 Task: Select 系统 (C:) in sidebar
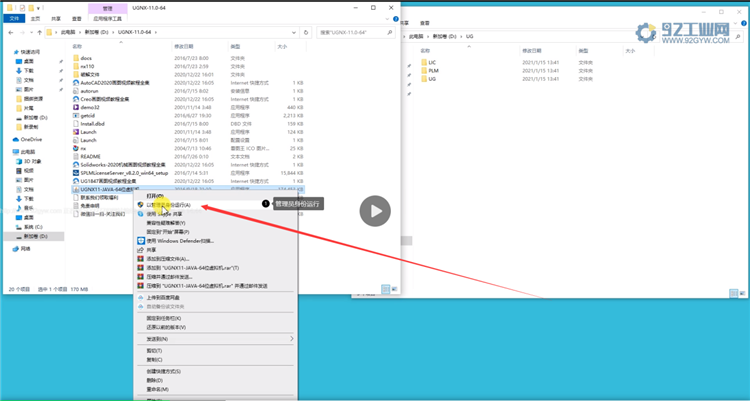pyautogui.click(x=33, y=227)
